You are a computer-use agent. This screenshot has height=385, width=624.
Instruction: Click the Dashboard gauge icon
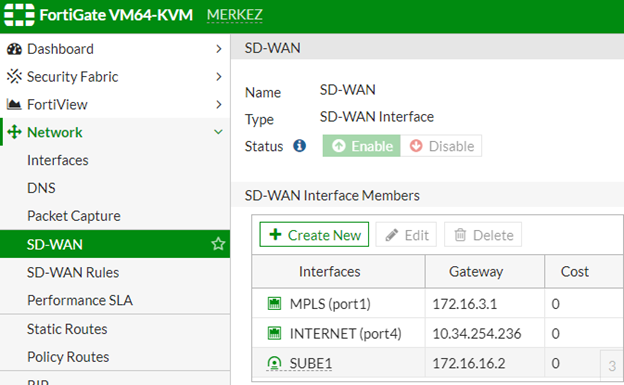[14, 49]
